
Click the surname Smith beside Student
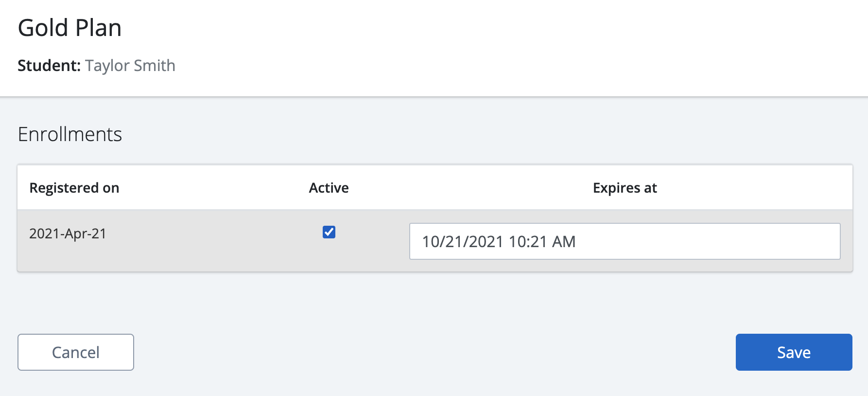point(154,66)
